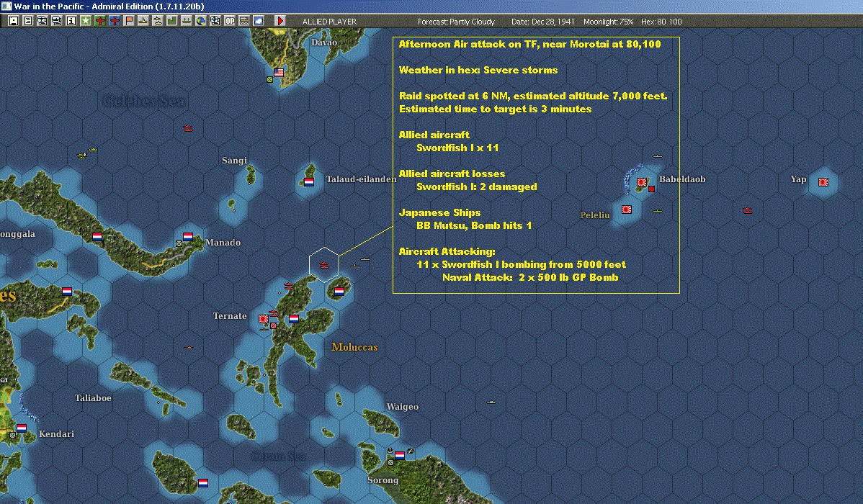Click the ALLIED PLAYER status text

329,22
